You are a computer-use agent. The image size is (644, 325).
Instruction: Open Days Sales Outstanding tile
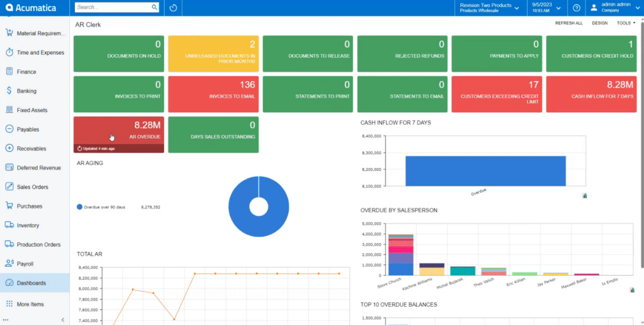point(213,135)
